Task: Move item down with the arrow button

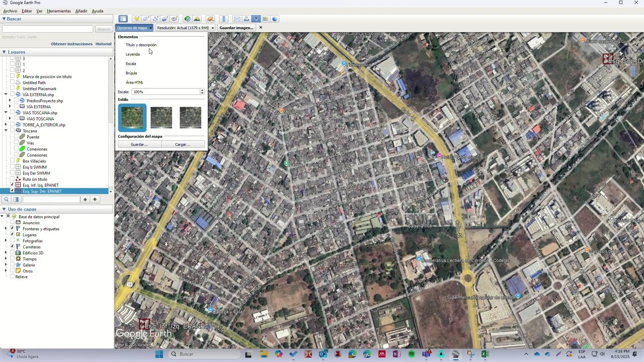Action: [x=95, y=200]
